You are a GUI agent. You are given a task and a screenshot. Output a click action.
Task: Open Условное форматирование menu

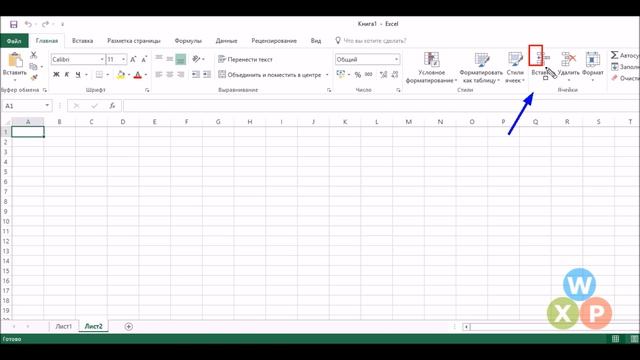(431, 68)
